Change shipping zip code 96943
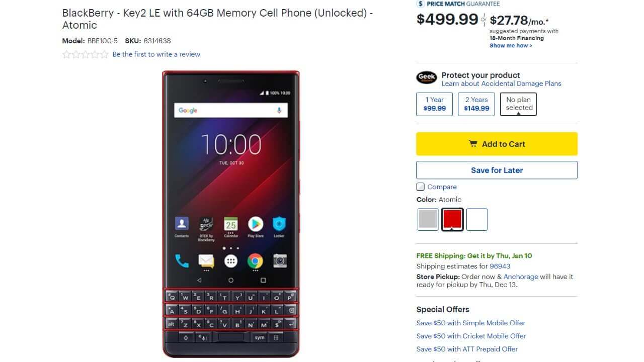This screenshot has width=644, height=362. [500, 266]
